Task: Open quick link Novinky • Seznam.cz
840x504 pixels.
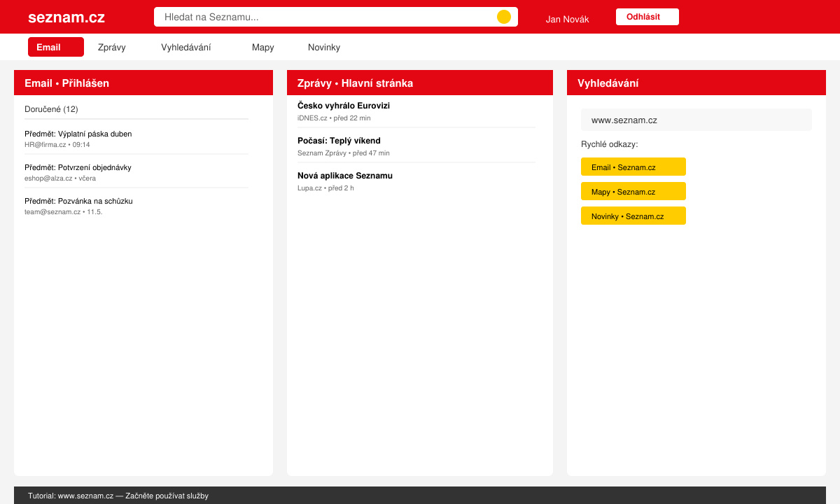Action: pos(633,216)
